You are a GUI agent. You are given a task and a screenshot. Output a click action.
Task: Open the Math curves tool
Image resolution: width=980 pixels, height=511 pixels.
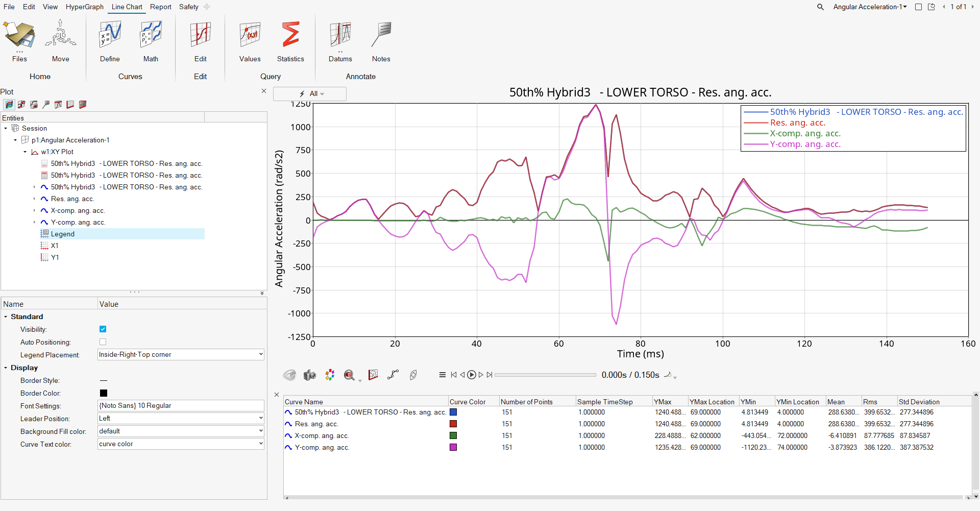coord(151,36)
